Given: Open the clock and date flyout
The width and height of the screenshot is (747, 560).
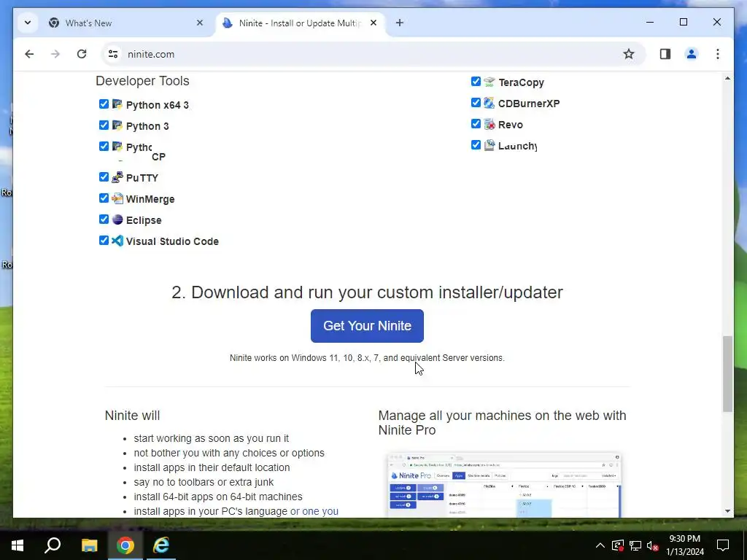Looking at the screenshot, I should pyautogui.click(x=684, y=545).
